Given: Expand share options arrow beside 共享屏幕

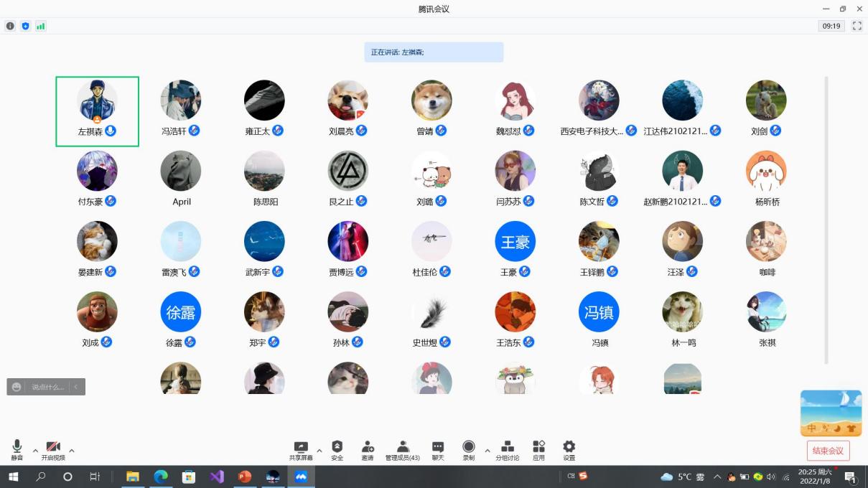Looking at the screenshot, I should coord(319,451).
